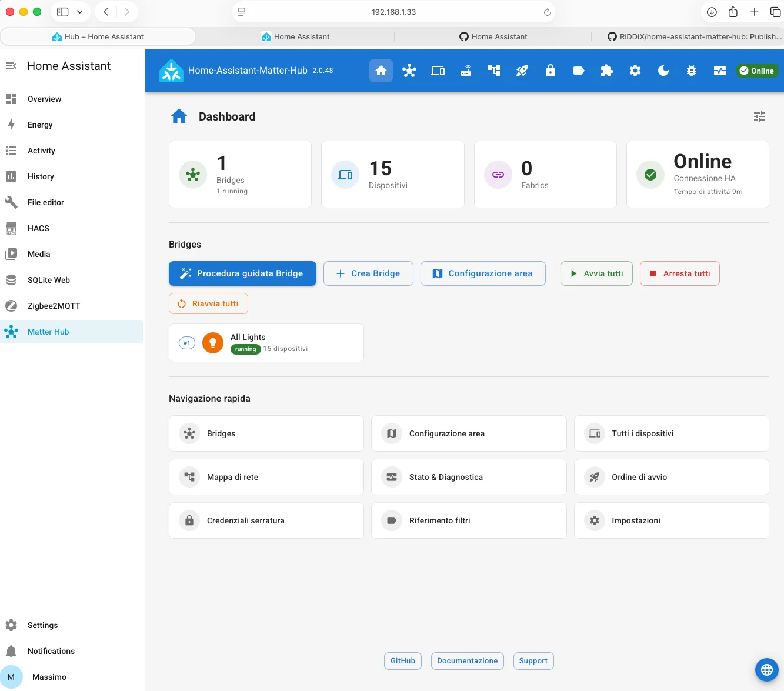Open Tutti i dispositivi tile
This screenshot has height=691, width=784.
(672, 433)
